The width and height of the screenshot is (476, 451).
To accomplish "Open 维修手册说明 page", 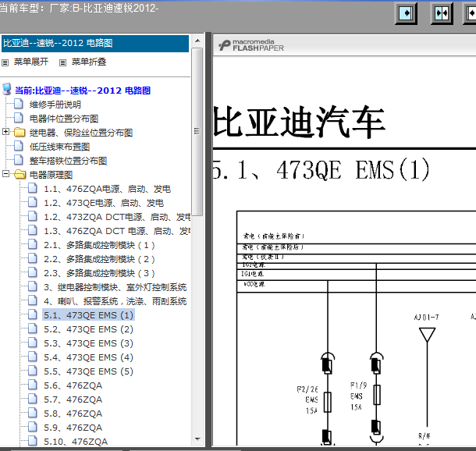I will click(55, 105).
